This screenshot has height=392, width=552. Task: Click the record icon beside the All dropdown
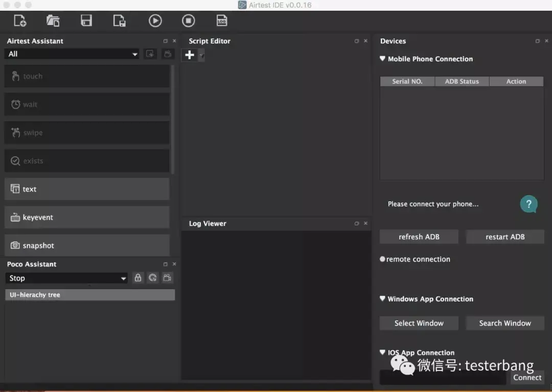[150, 54]
